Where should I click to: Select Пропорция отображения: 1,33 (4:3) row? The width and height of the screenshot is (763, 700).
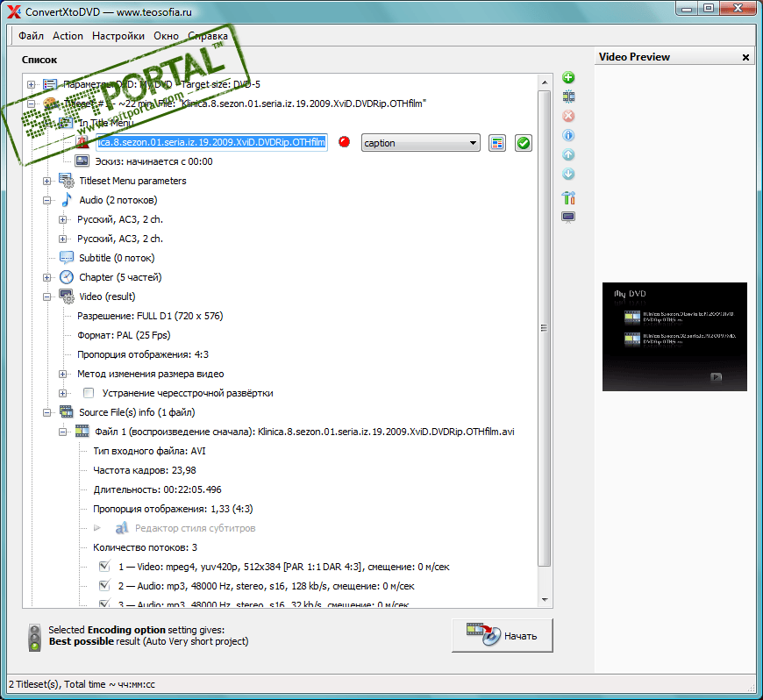click(173, 509)
